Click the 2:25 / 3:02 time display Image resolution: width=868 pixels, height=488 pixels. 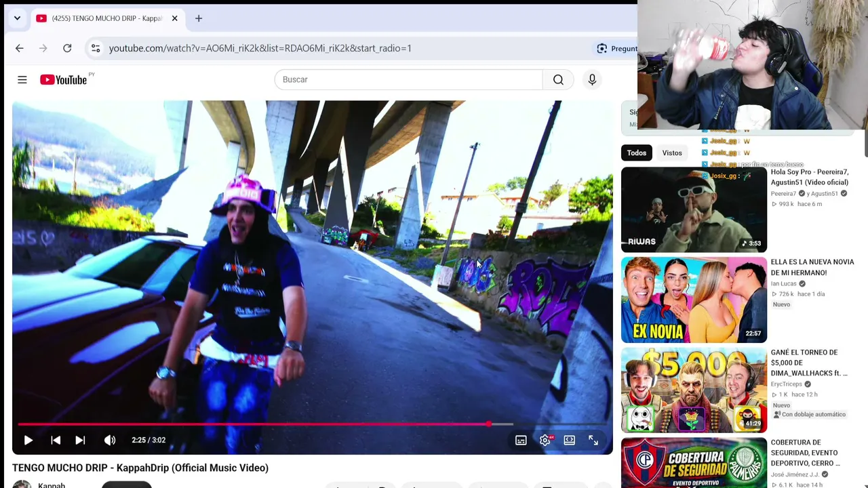(149, 441)
